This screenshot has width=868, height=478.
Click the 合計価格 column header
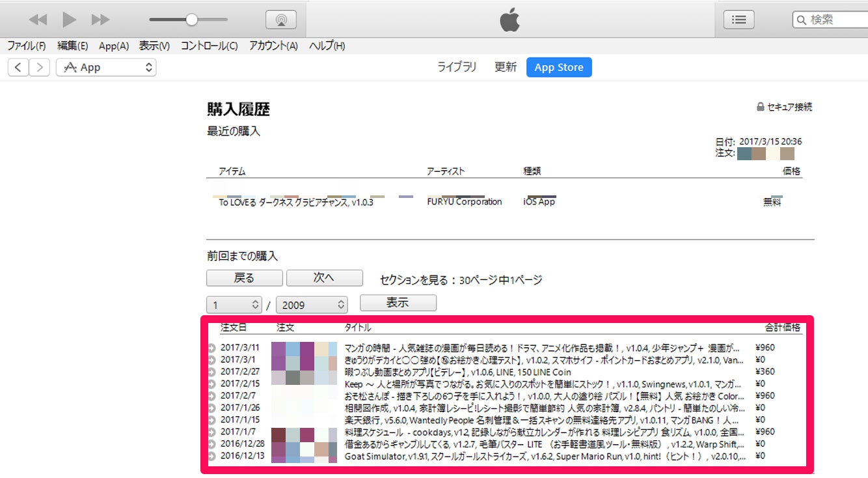pyautogui.click(x=783, y=328)
